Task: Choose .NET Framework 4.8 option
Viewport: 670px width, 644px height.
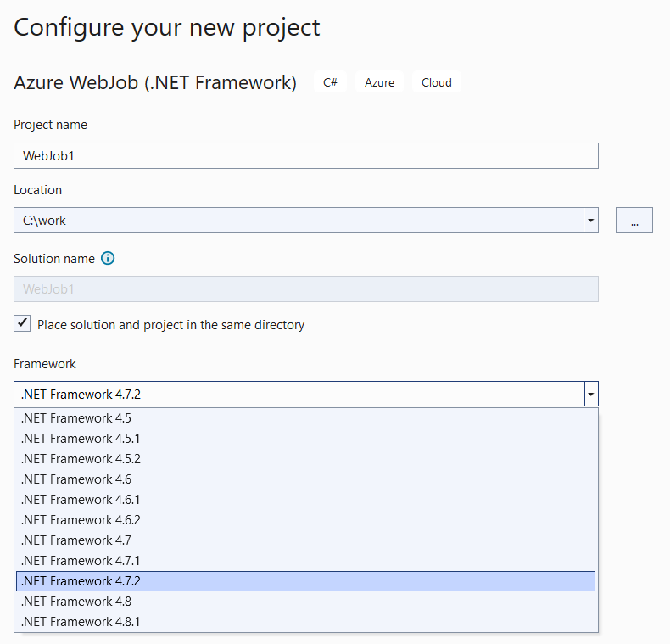Action: point(306,602)
